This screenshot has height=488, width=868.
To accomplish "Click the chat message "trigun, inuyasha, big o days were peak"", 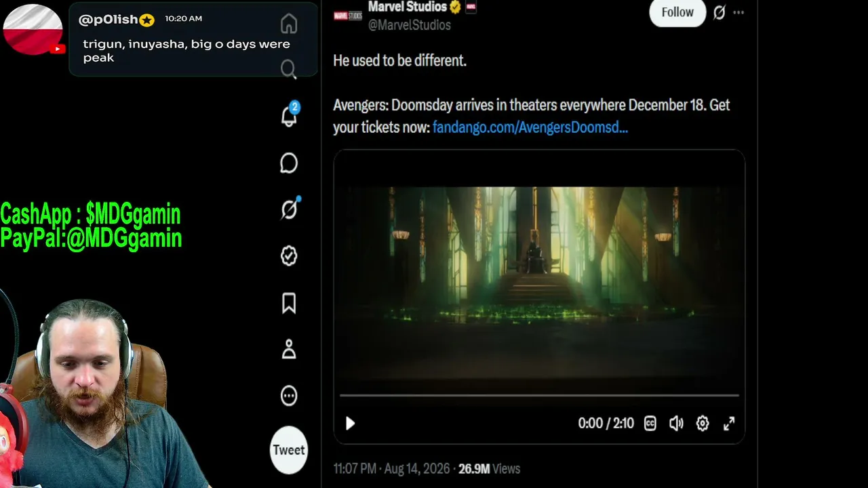I will [x=186, y=51].
